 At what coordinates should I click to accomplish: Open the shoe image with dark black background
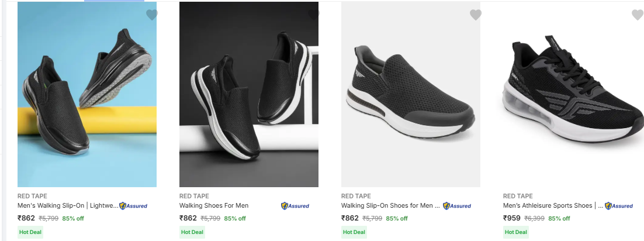[249, 95]
